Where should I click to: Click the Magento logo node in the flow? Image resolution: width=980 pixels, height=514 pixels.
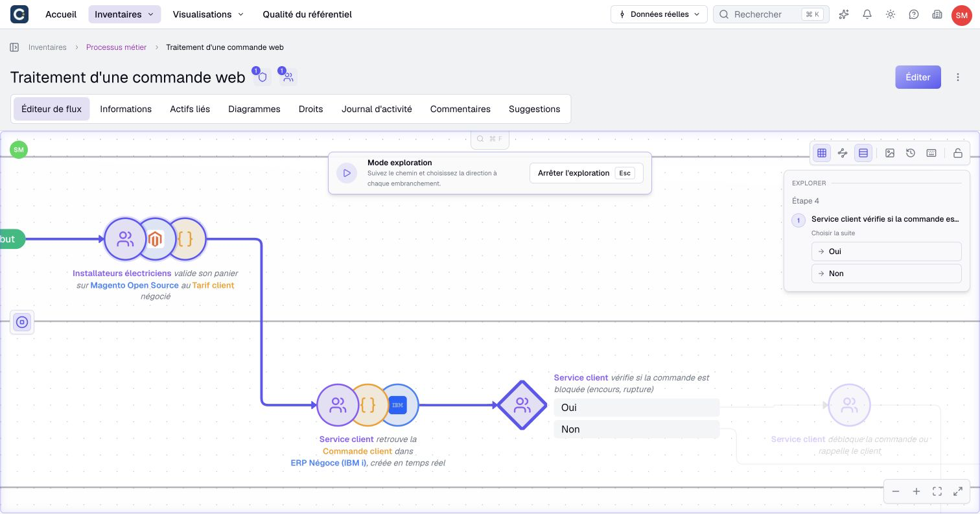pos(154,239)
